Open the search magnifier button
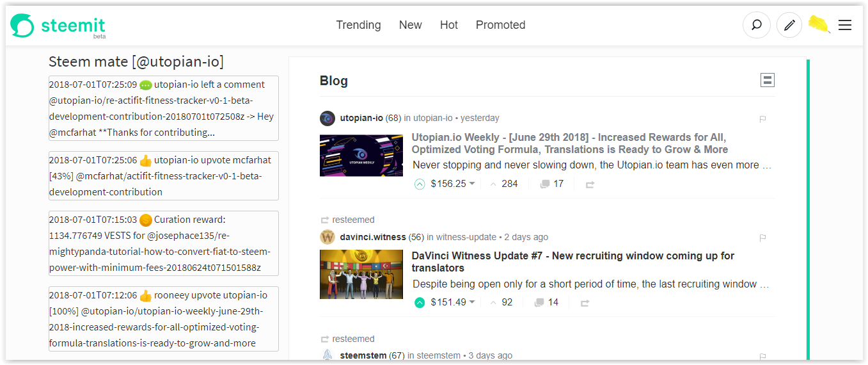 (x=756, y=25)
